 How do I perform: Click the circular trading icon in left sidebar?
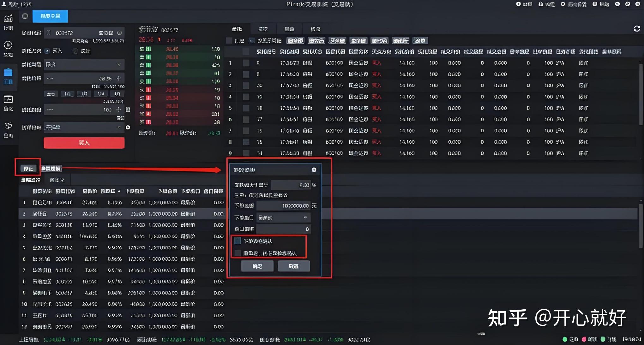tap(8, 45)
